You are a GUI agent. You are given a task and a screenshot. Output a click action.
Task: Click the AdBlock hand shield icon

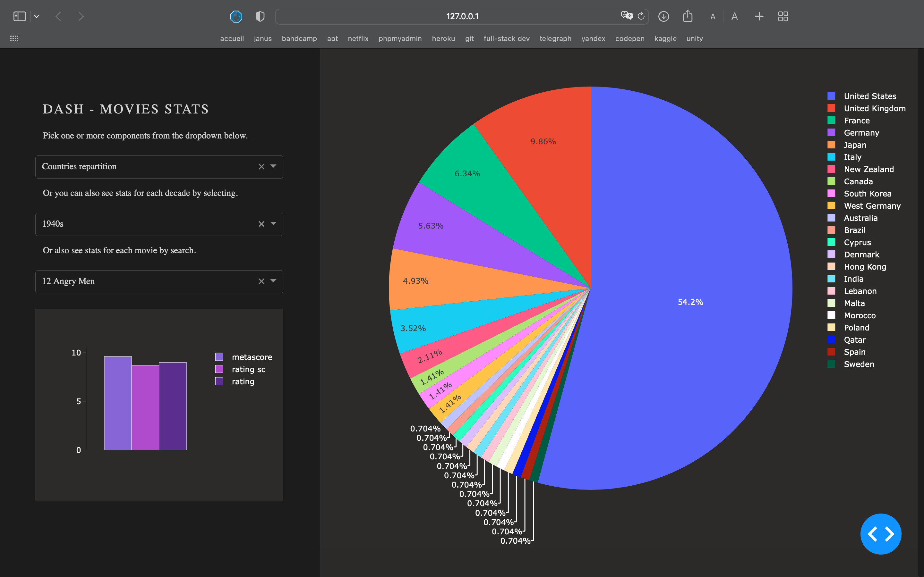click(236, 16)
